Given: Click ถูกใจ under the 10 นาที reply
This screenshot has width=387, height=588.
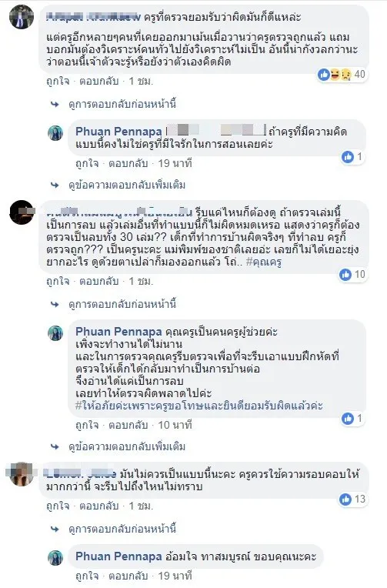Looking at the screenshot, I should pos(87,425).
